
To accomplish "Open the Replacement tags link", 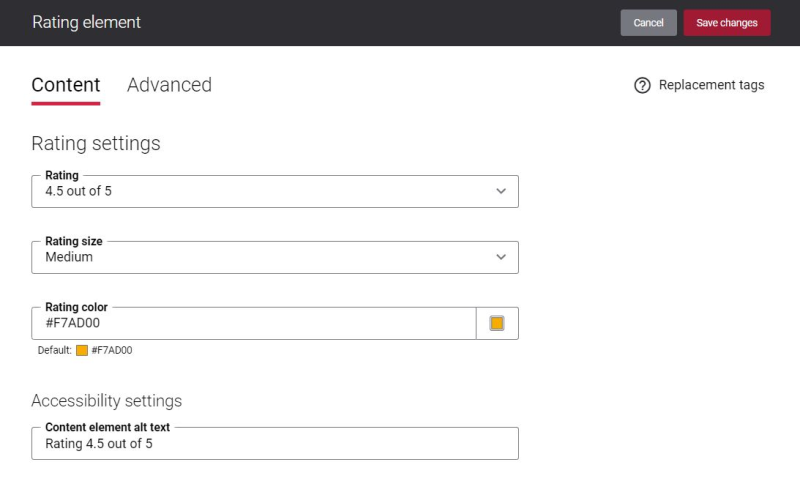I will (711, 85).
